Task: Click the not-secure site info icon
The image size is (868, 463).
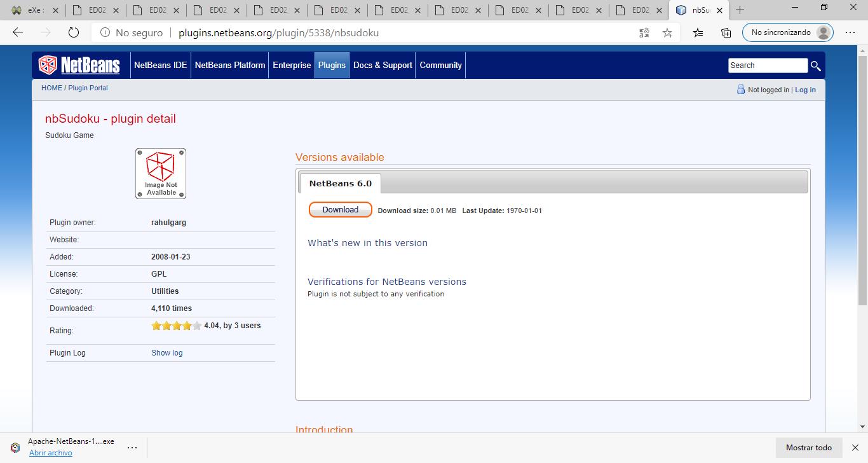Action: [105, 32]
